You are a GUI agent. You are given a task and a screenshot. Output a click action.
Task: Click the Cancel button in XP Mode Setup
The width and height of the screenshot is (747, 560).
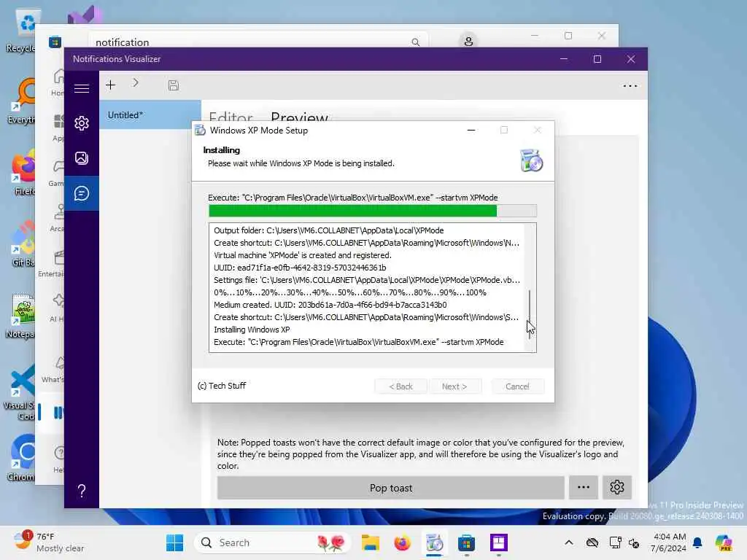click(x=517, y=386)
